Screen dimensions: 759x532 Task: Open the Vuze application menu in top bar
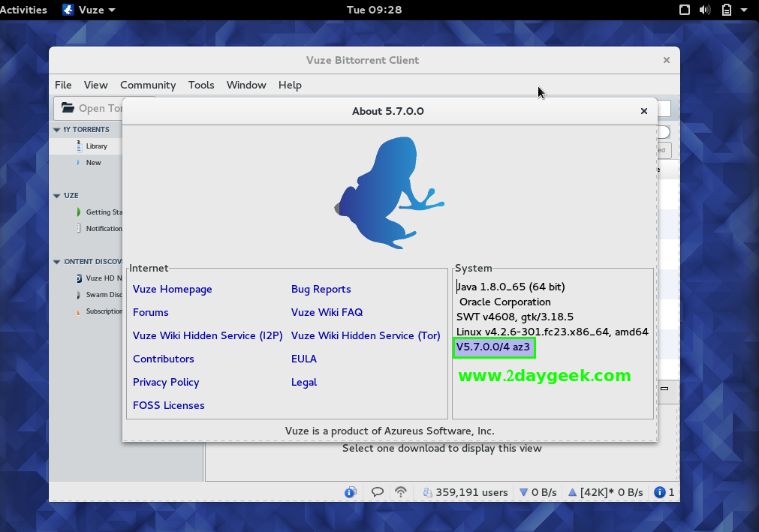[x=89, y=10]
